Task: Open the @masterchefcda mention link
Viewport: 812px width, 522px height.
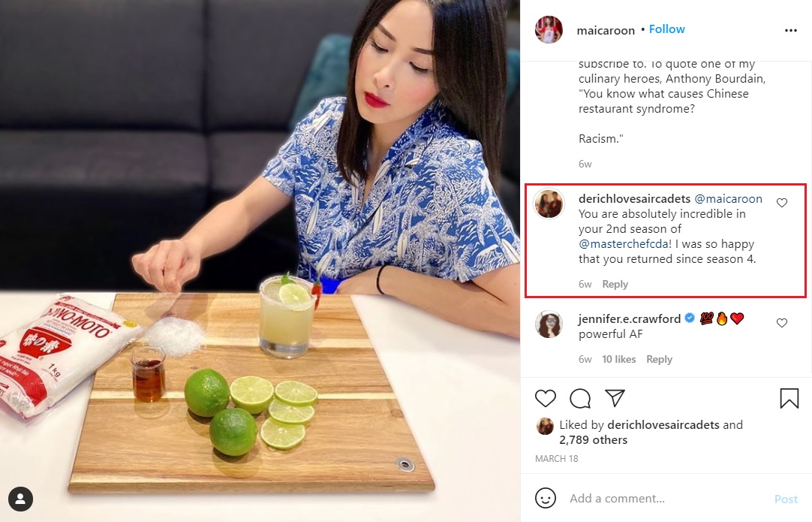Action: pyautogui.click(x=624, y=244)
